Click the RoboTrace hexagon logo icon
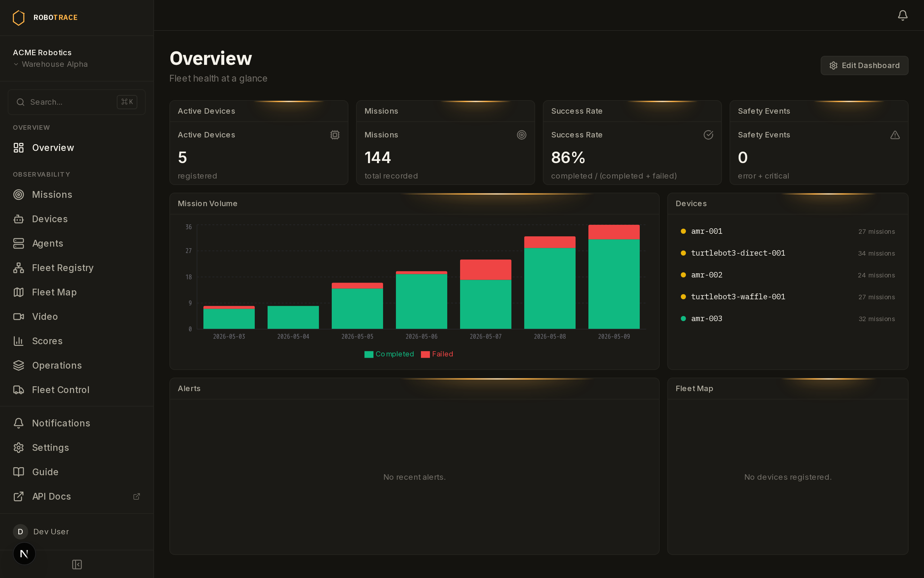 click(x=18, y=18)
